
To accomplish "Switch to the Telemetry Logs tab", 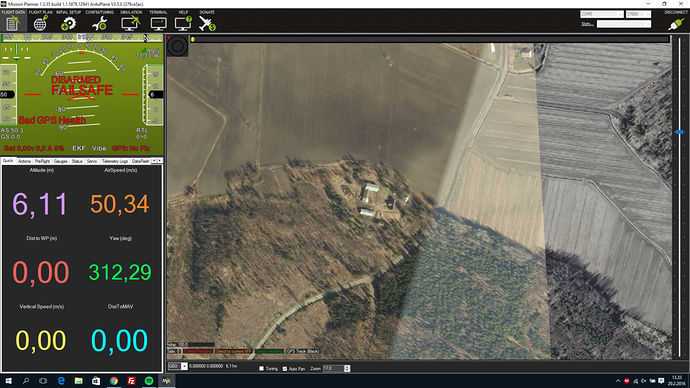I will coord(114,161).
